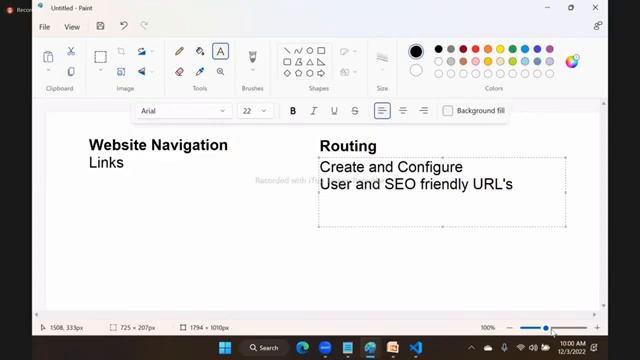Click the Save icon in title bar

[x=100, y=26]
